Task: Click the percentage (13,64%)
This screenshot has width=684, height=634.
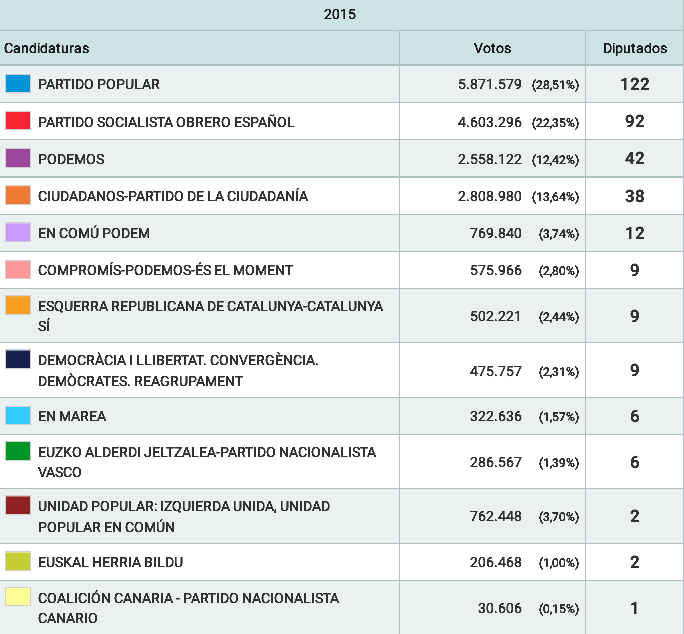Action: [x=555, y=197]
